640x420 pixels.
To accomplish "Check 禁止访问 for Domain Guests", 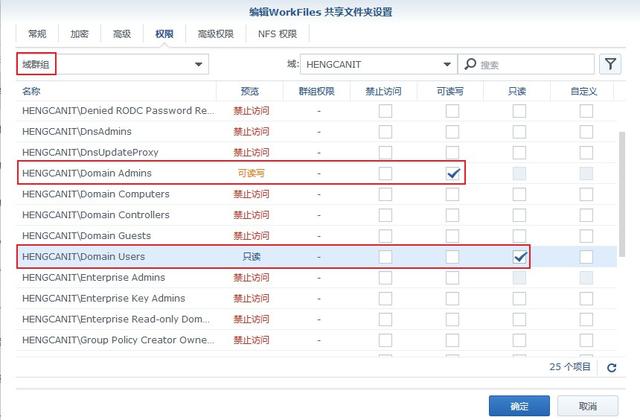I will click(x=385, y=236).
